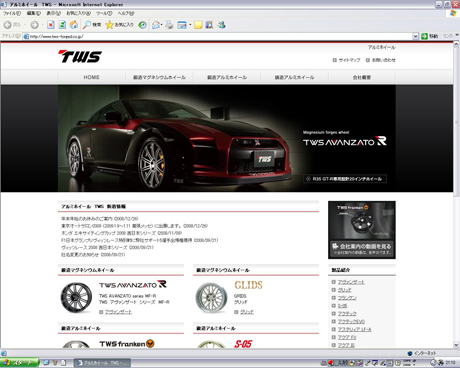Open the File menu in menu bar

[12, 13]
